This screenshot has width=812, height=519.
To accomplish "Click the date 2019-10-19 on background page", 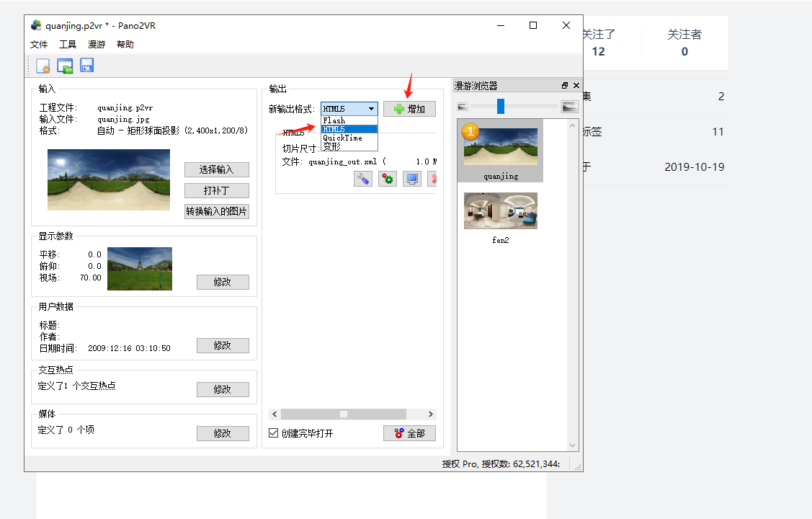I will coord(695,167).
